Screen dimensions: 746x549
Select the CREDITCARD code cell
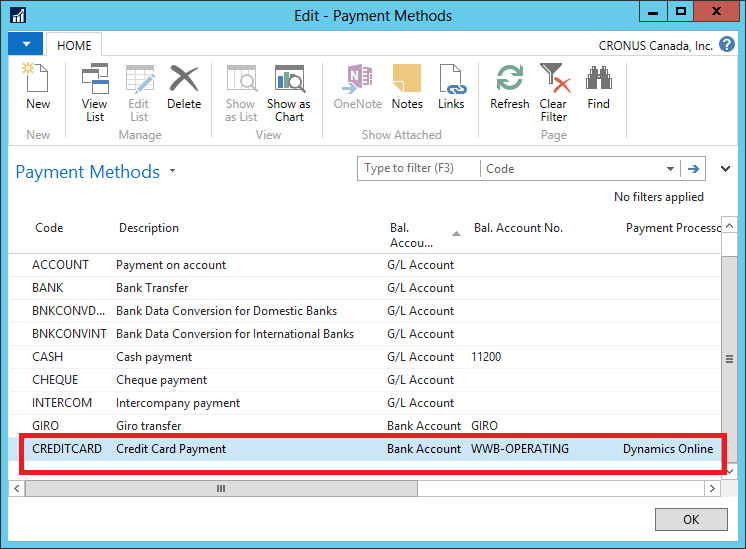tap(67, 449)
